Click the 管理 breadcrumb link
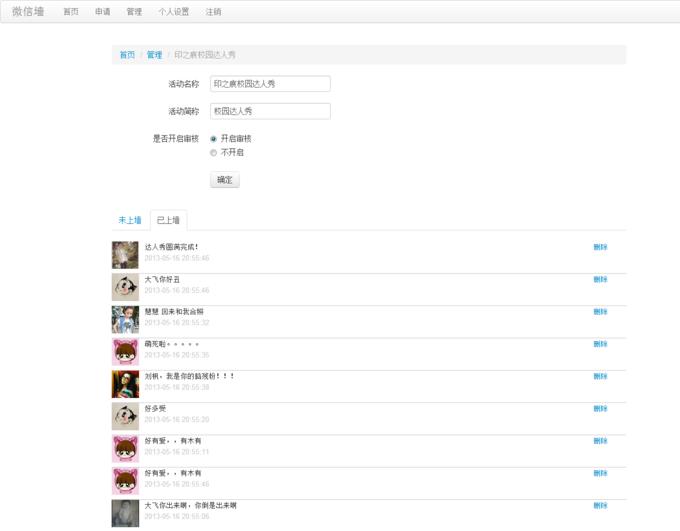680x531 pixels. [154, 55]
